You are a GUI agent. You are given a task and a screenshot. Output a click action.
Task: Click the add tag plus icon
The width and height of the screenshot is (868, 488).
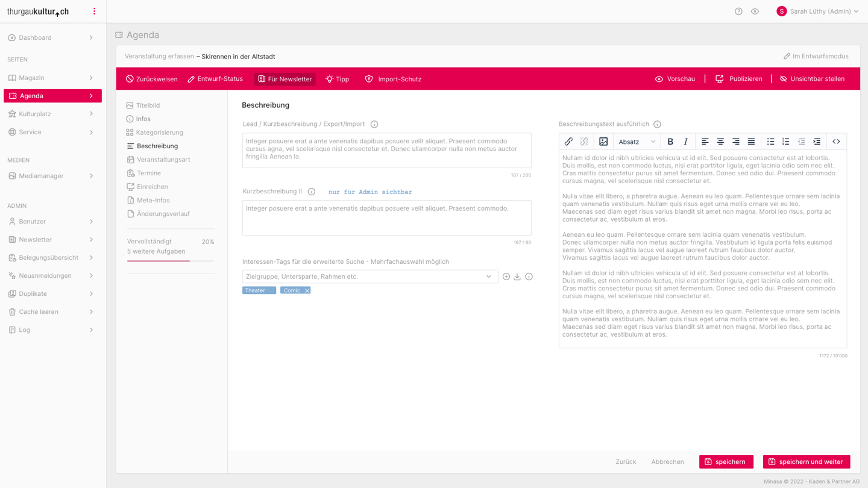(x=506, y=277)
